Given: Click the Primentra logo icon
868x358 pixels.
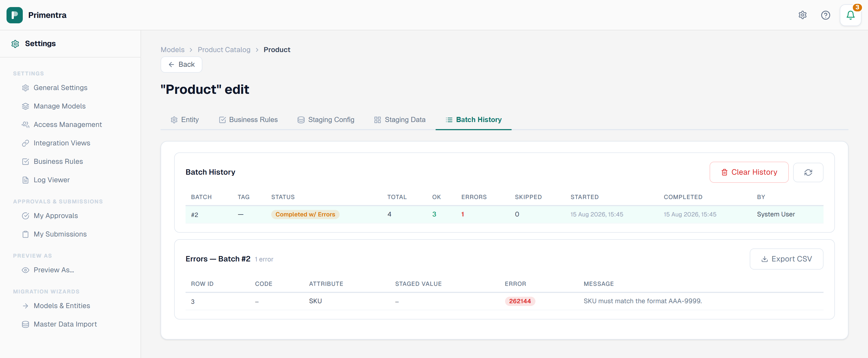Looking at the screenshot, I should point(14,15).
